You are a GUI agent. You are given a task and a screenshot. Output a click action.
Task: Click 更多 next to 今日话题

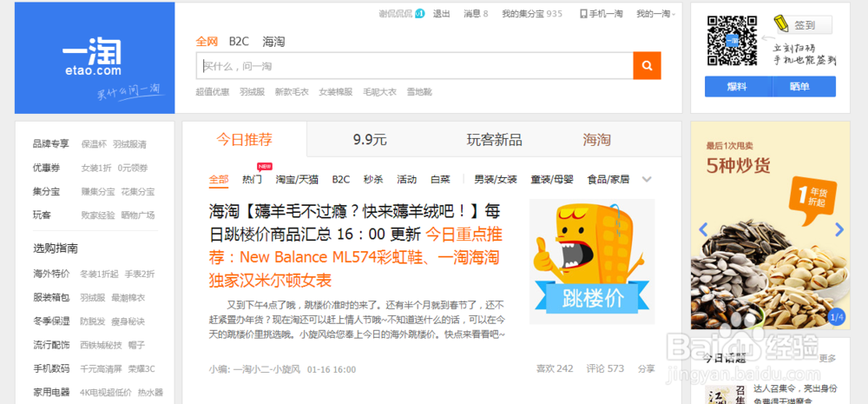click(x=827, y=359)
